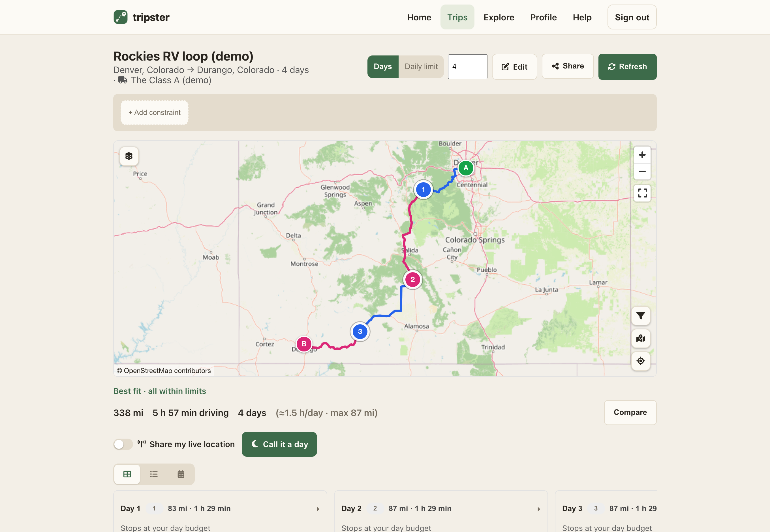This screenshot has width=770, height=532.
Task: Open the Trips nav item
Action: click(x=457, y=17)
